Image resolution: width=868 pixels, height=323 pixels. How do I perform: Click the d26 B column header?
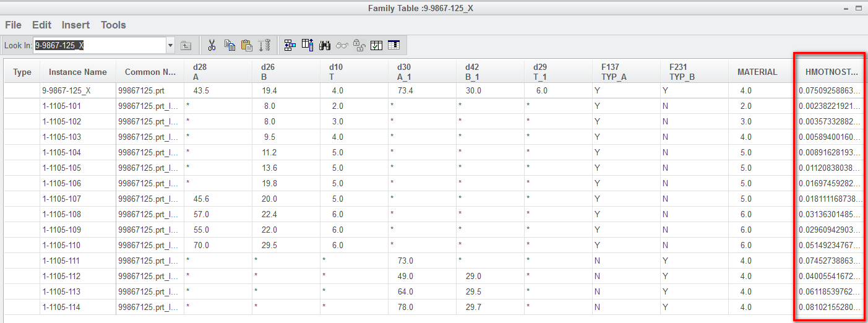click(286, 72)
